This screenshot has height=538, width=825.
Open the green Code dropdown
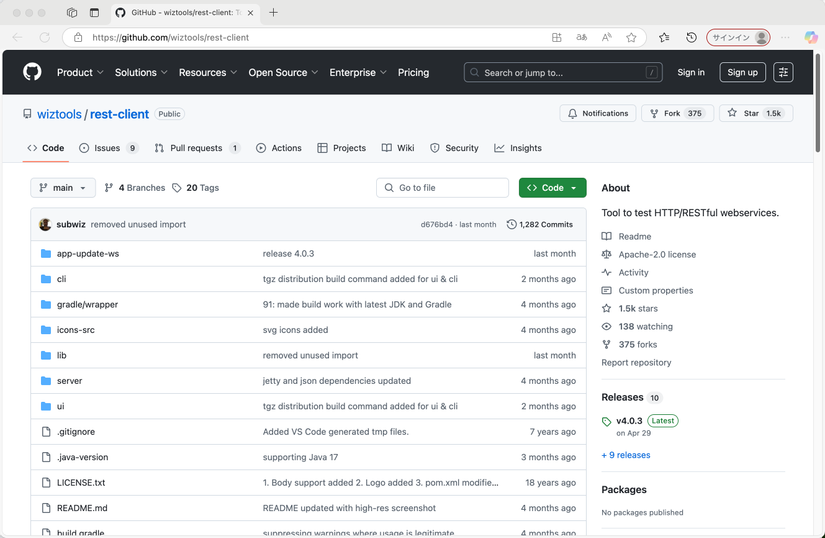coord(552,188)
